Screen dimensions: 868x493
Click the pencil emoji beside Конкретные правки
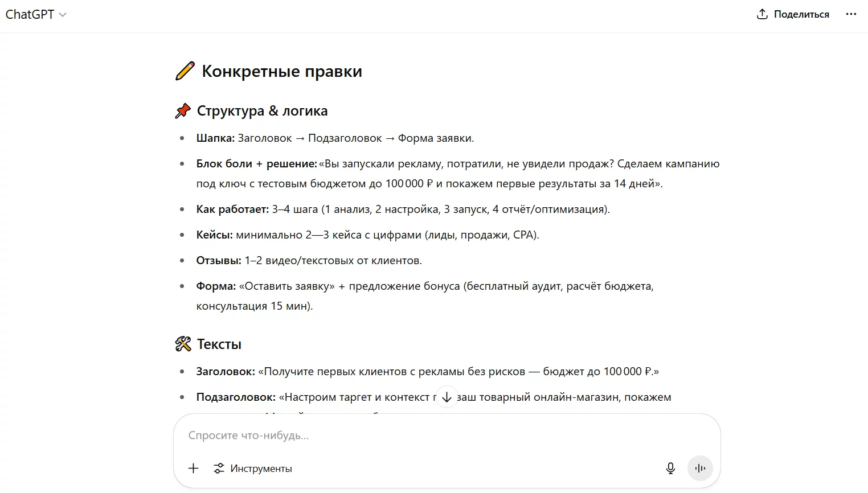click(185, 71)
